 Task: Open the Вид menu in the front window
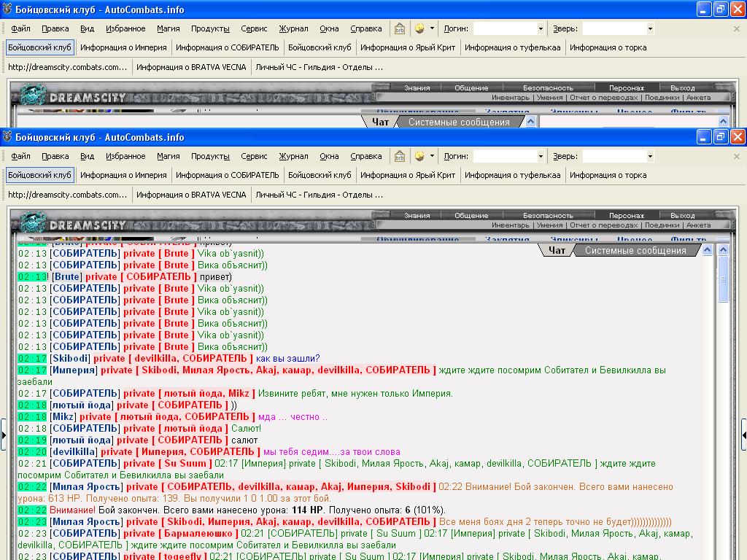click(x=88, y=156)
